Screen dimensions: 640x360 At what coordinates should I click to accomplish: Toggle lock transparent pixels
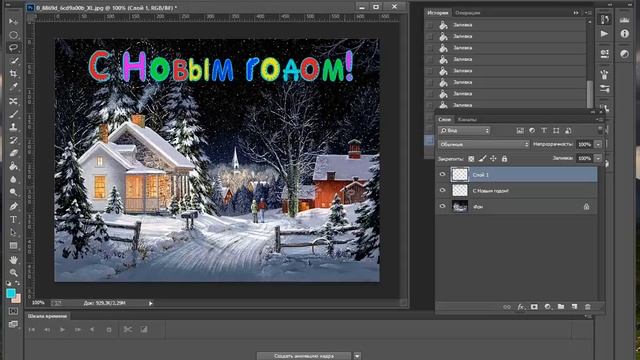click(471, 159)
